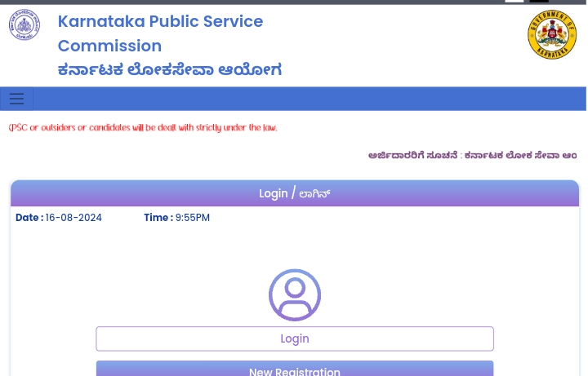Start New Registration
Viewport: 588px width, 376px height.
295,369
